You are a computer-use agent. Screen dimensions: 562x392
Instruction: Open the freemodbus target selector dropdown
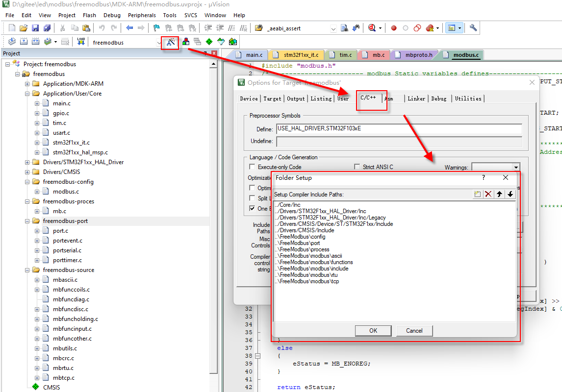pos(158,42)
